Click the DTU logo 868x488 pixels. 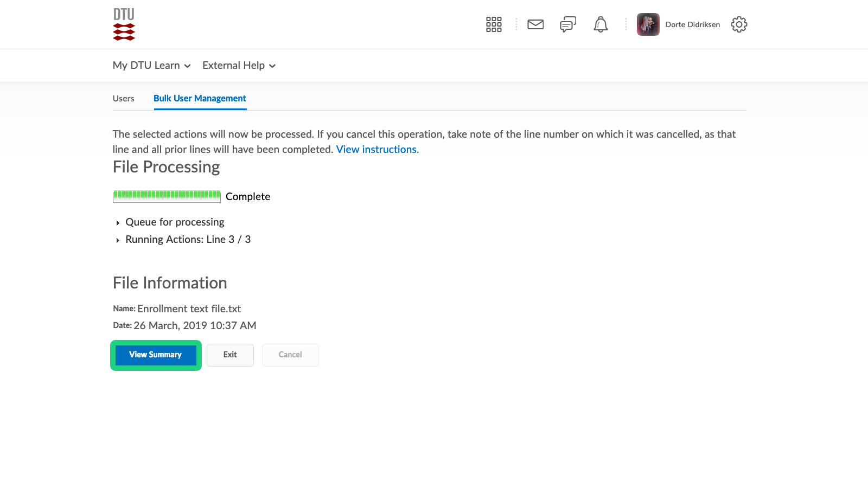(x=124, y=24)
